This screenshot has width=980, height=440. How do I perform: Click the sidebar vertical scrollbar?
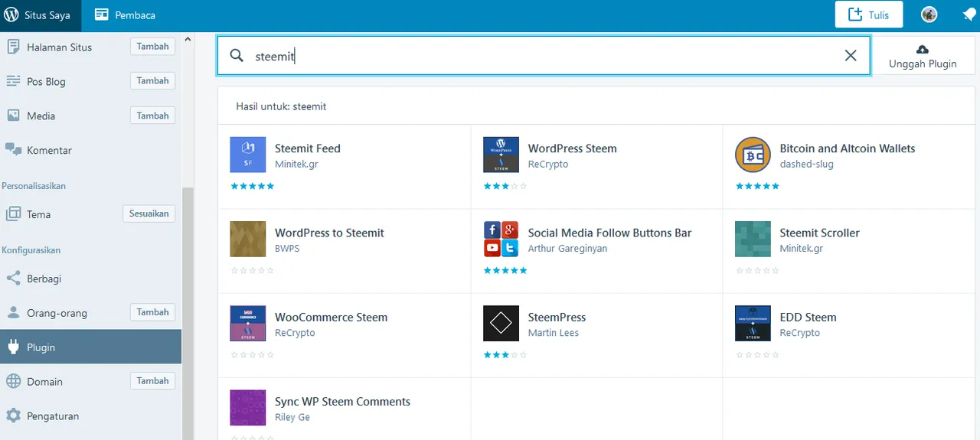point(188,314)
